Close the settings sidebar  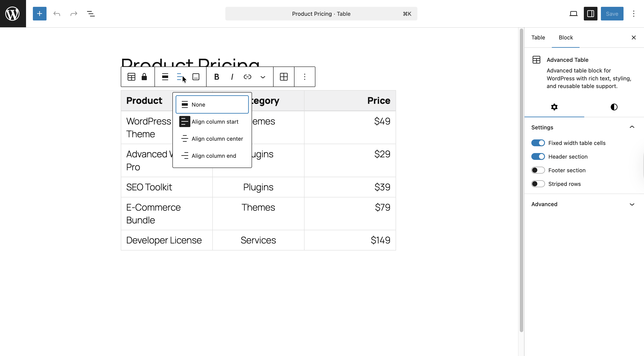(634, 38)
